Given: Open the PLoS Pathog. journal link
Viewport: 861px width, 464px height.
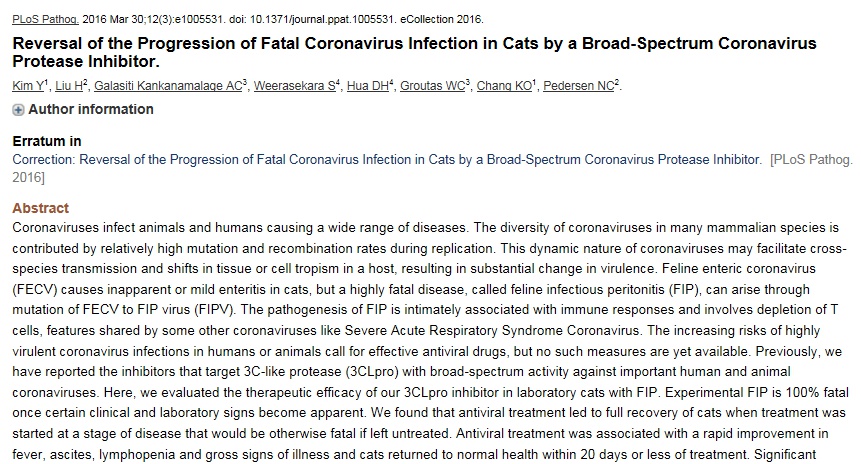Looking at the screenshot, I should coord(46,19).
